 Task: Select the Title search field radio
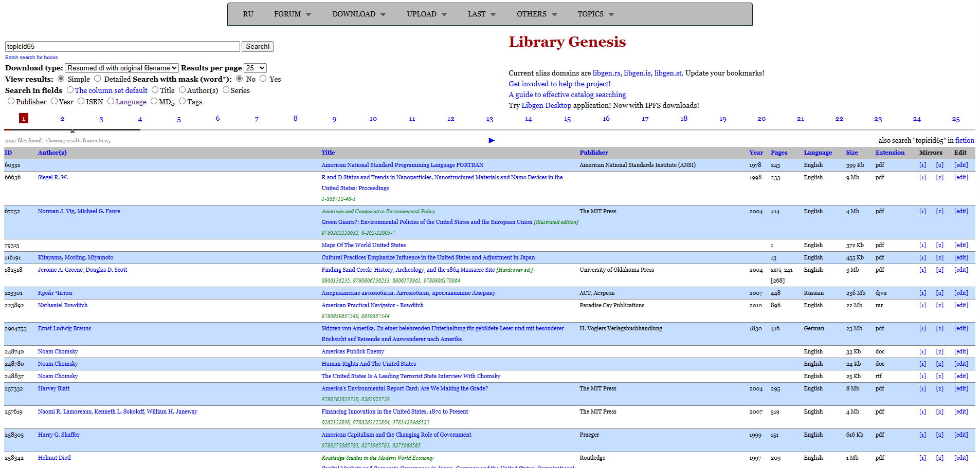pos(155,90)
